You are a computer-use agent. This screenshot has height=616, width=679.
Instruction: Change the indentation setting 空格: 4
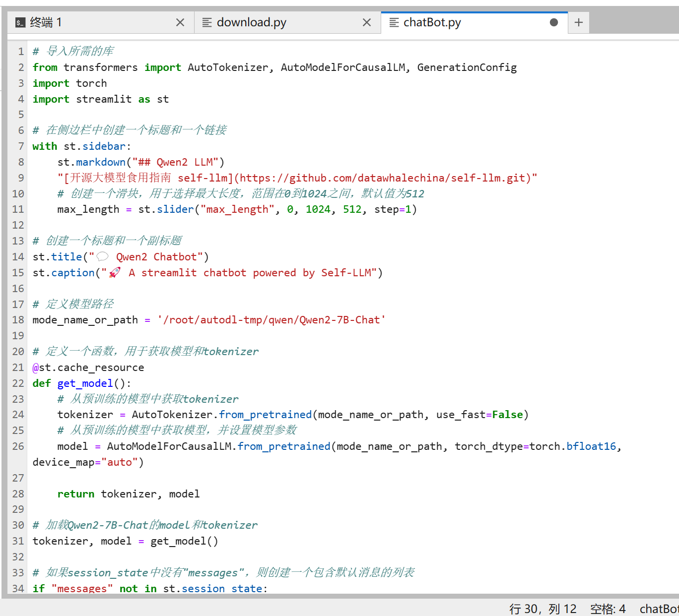pos(608,609)
